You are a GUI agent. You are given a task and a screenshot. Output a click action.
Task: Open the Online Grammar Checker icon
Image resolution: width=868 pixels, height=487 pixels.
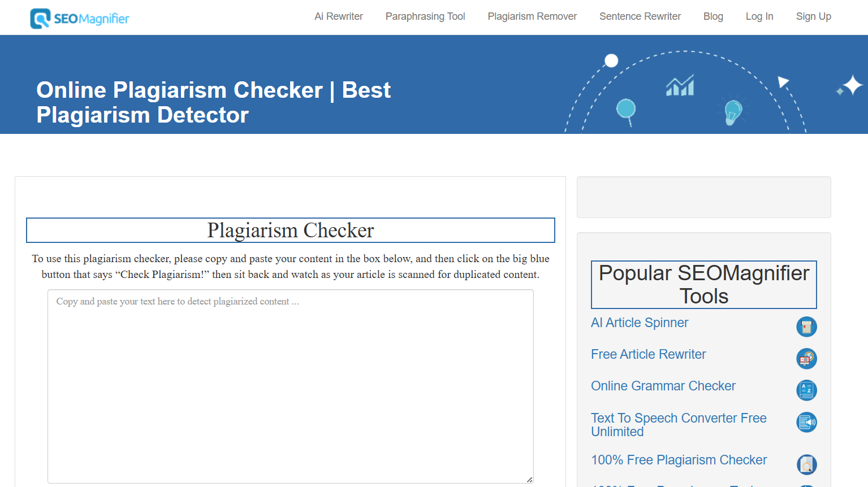pyautogui.click(x=806, y=390)
